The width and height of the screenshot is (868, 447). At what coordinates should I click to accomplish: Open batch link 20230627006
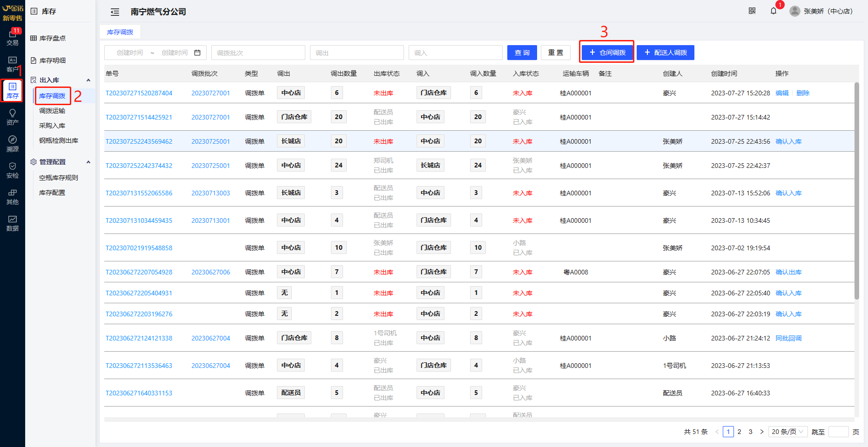click(x=210, y=272)
